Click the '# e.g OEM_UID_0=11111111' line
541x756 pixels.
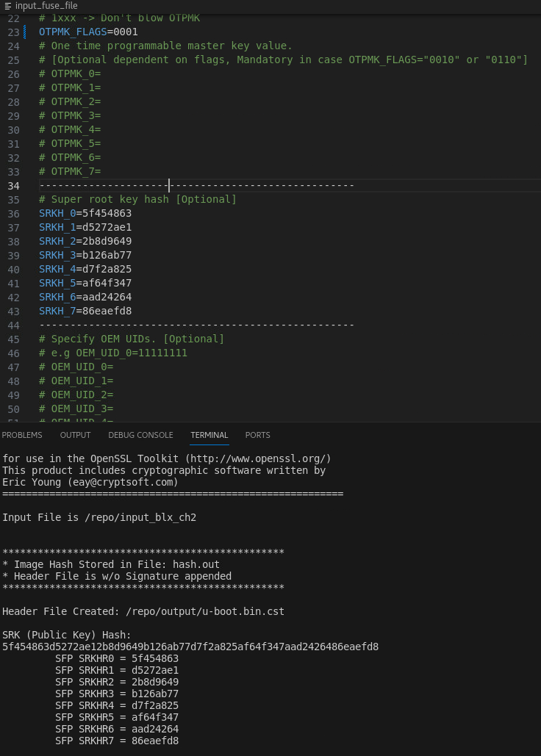coord(113,353)
